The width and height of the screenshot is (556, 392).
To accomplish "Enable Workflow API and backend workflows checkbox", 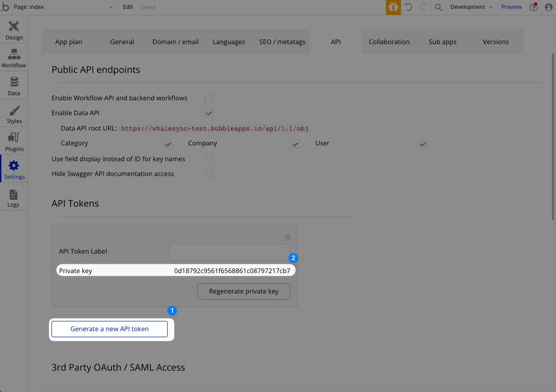I will [209, 98].
